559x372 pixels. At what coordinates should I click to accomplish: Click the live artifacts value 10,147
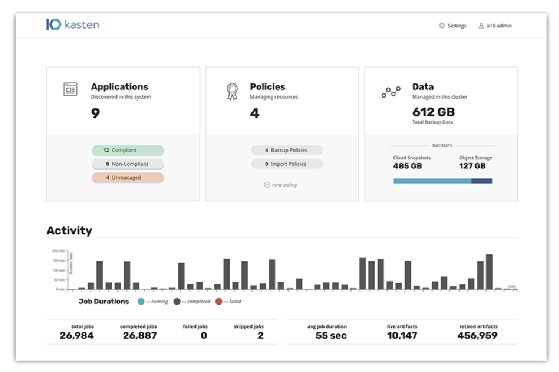[402, 336]
